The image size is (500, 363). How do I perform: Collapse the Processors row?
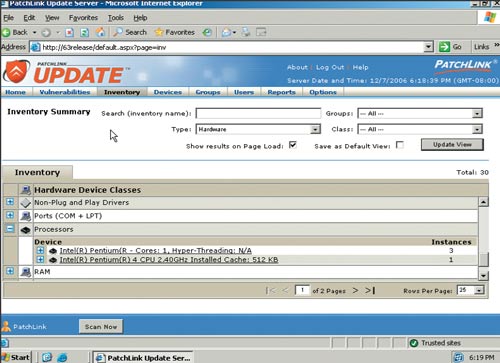tap(10, 229)
